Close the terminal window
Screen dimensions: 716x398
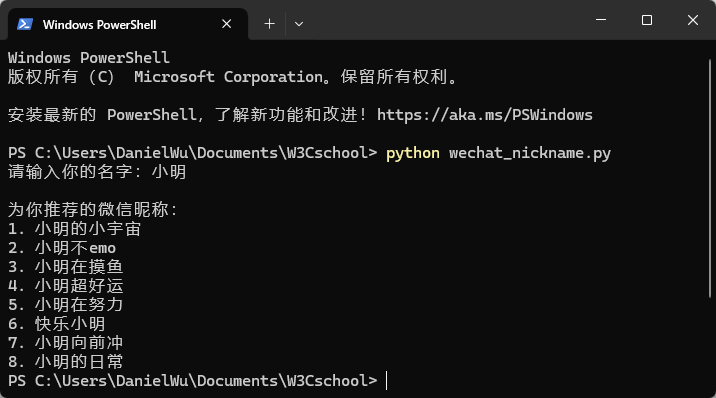(x=693, y=20)
